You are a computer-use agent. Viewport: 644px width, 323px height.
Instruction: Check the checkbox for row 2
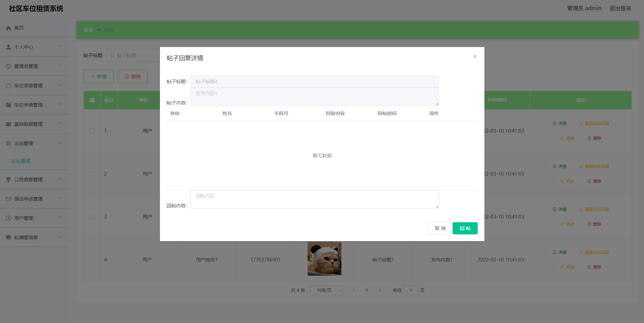coord(92,174)
